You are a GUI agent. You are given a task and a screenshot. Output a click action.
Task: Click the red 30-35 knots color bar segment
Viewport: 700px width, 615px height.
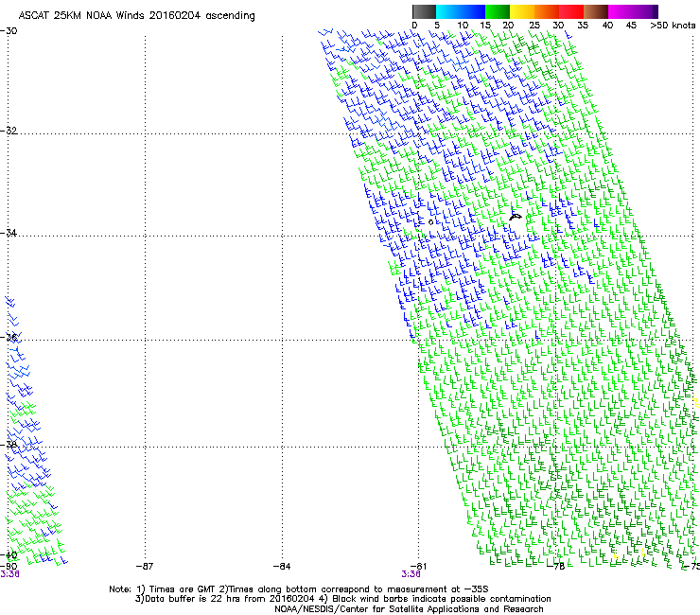pyautogui.click(x=571, y=11)
